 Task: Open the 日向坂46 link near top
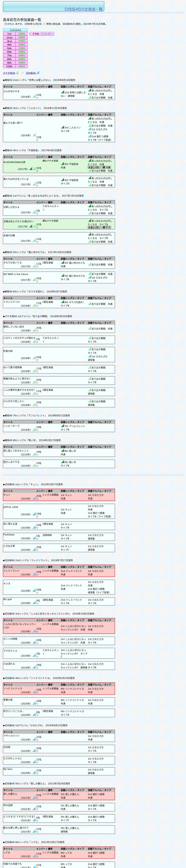[31, 73]
